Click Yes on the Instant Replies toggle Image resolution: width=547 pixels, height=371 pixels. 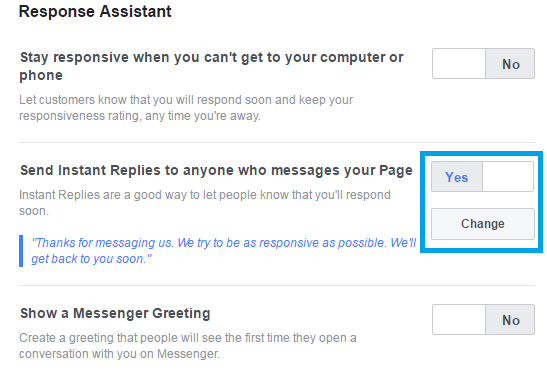coord(457,177)
